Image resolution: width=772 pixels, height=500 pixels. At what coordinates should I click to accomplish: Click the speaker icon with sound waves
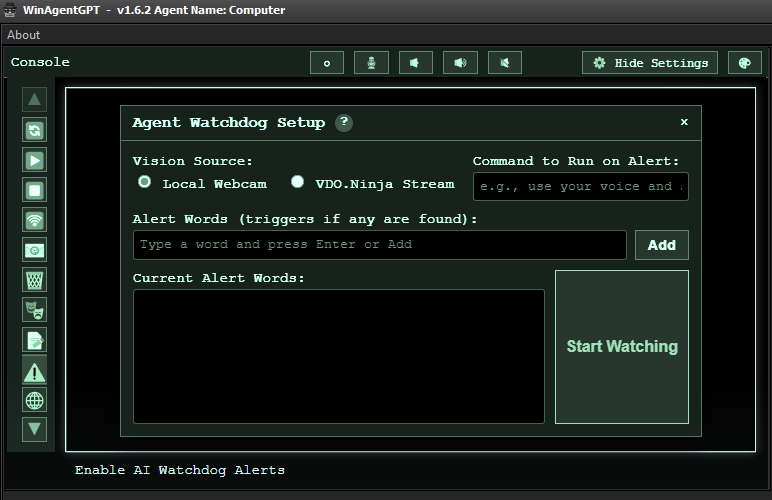click(460, 62)
